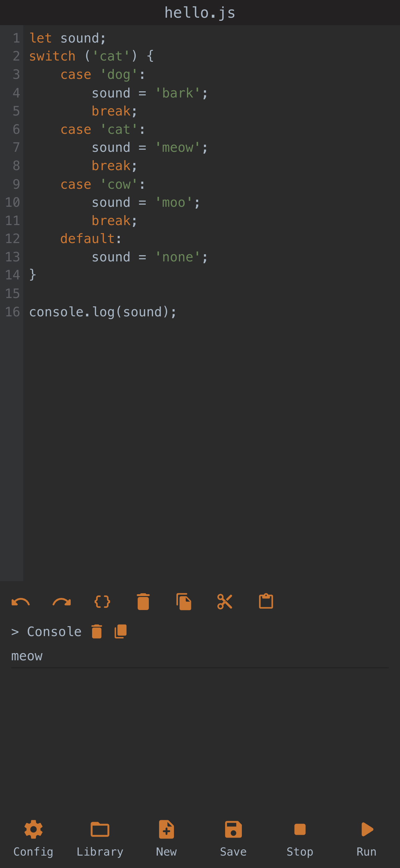400x868 pixels.
Task: Clear the console output
Action: coord(97,631)
